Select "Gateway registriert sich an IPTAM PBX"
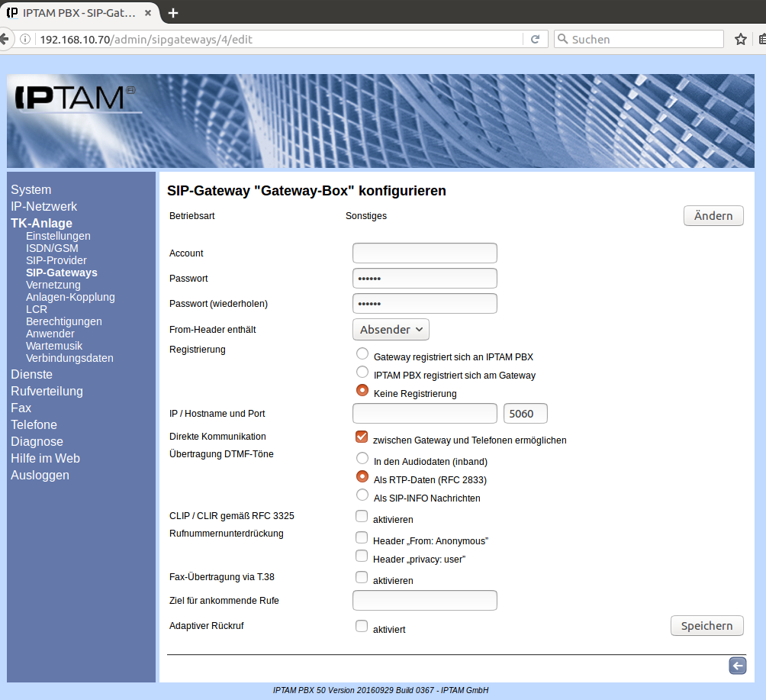 pos(362,354)
